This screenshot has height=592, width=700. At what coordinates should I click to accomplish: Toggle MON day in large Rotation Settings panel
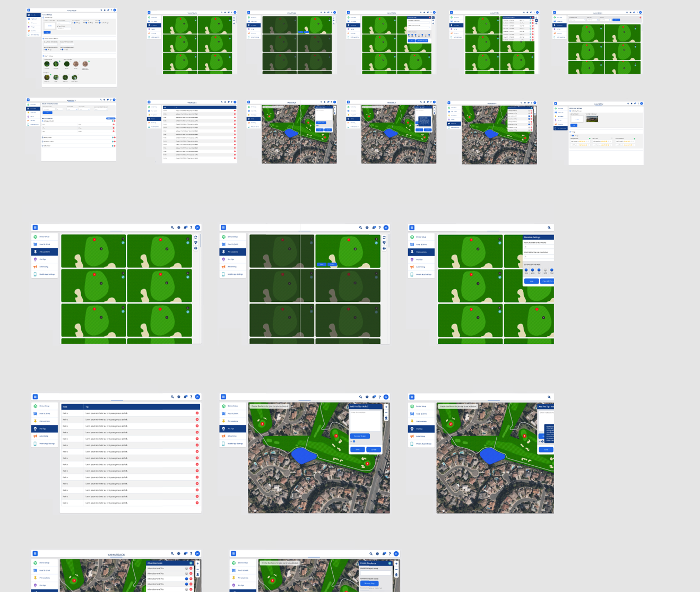[x=532, y=270]
